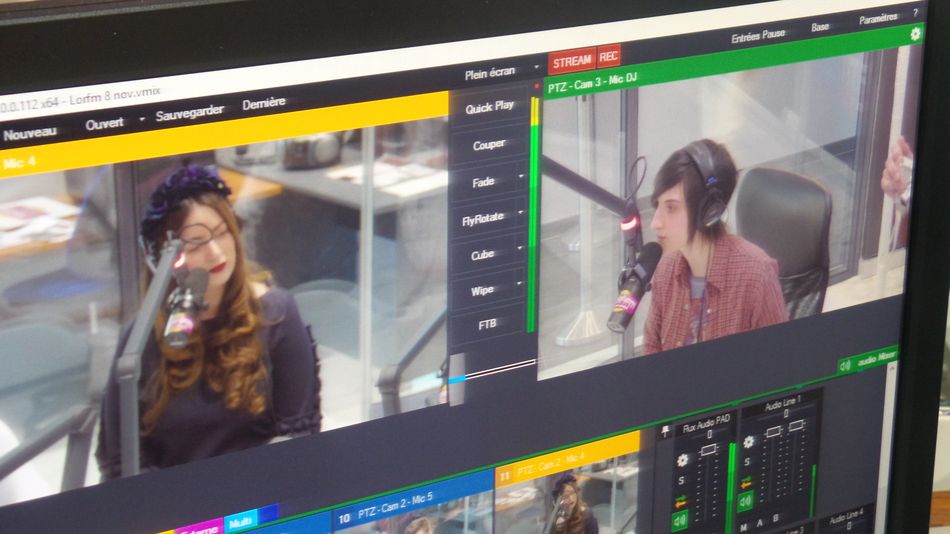Toggle bus A on Audio Line 1
The height and width of the screenshot is (534, 950).
[760, 523]
